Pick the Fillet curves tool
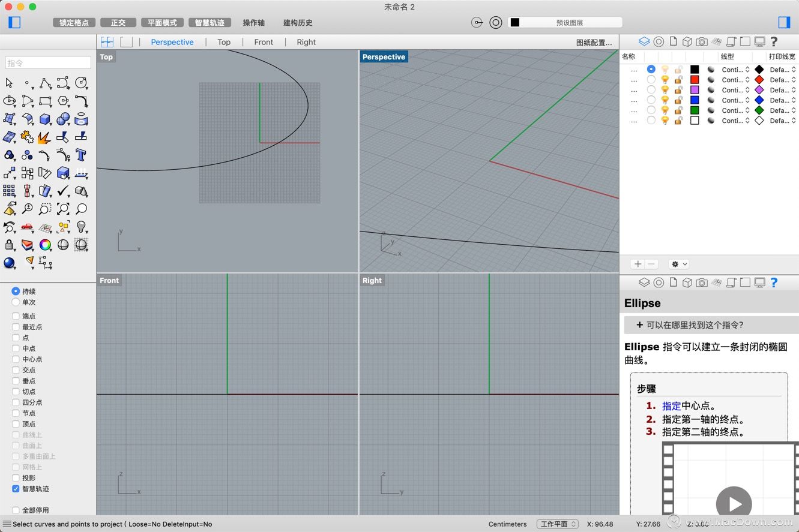This screenshot has height=532, width=799. click(x=81, y=101)
